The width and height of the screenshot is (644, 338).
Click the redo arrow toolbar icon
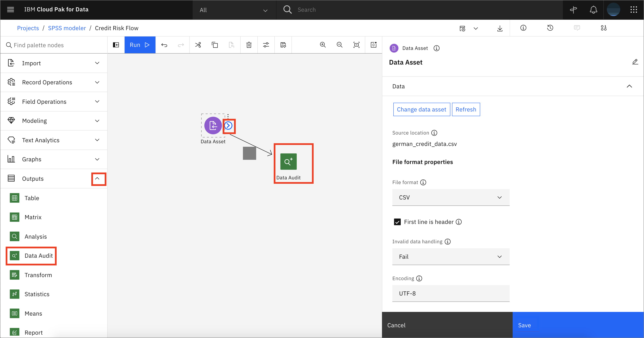181,45
